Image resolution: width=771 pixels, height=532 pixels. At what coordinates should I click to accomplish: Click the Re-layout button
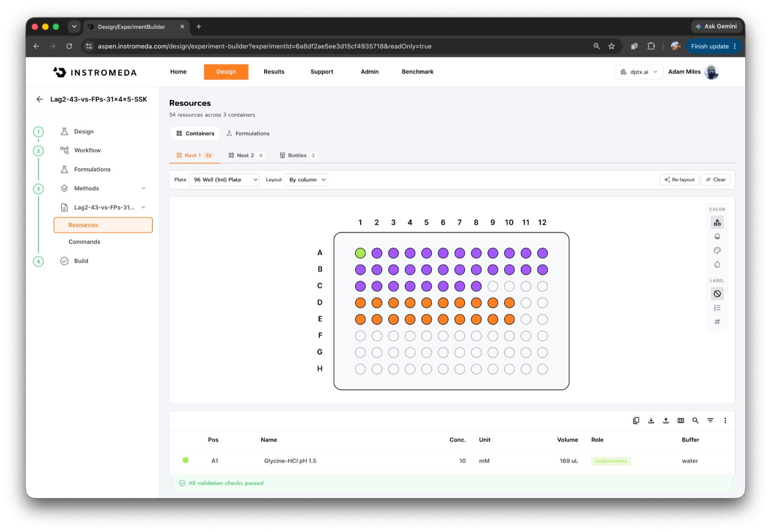(679, 179)
